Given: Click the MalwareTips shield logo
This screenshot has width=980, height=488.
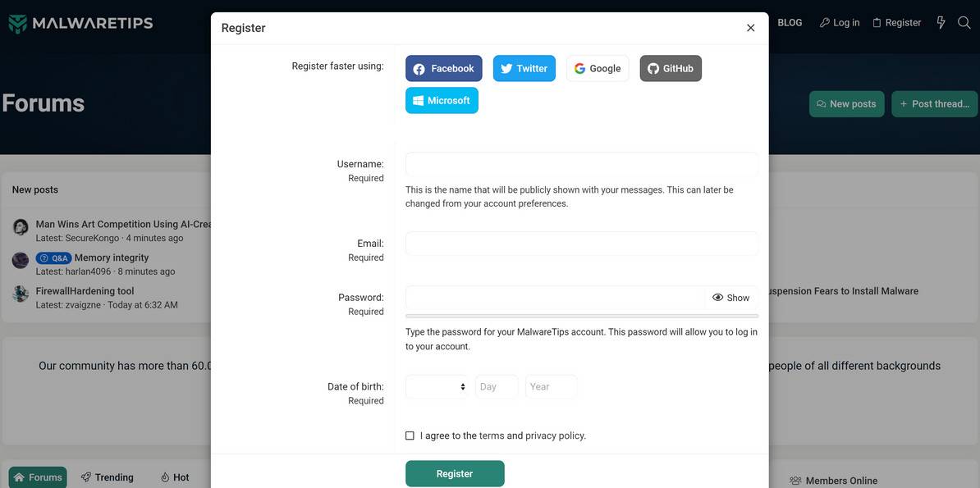Looking at the screenshot, I should [18, 23].
